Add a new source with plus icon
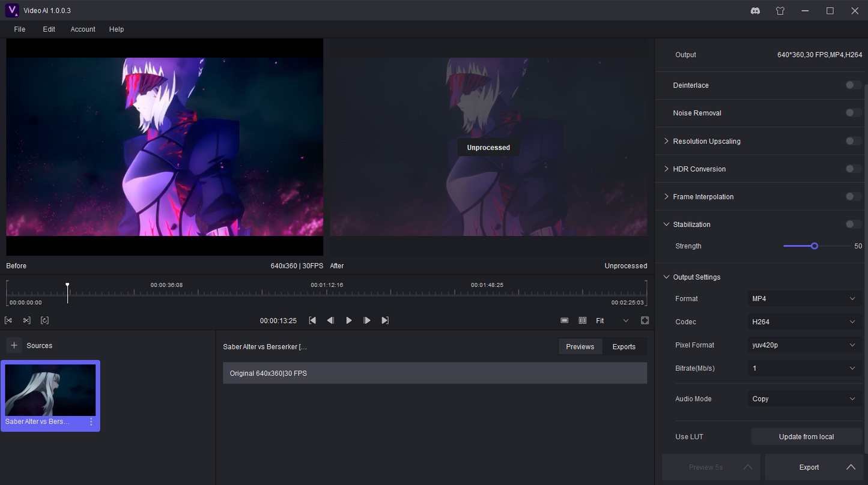 coord(14,345)
